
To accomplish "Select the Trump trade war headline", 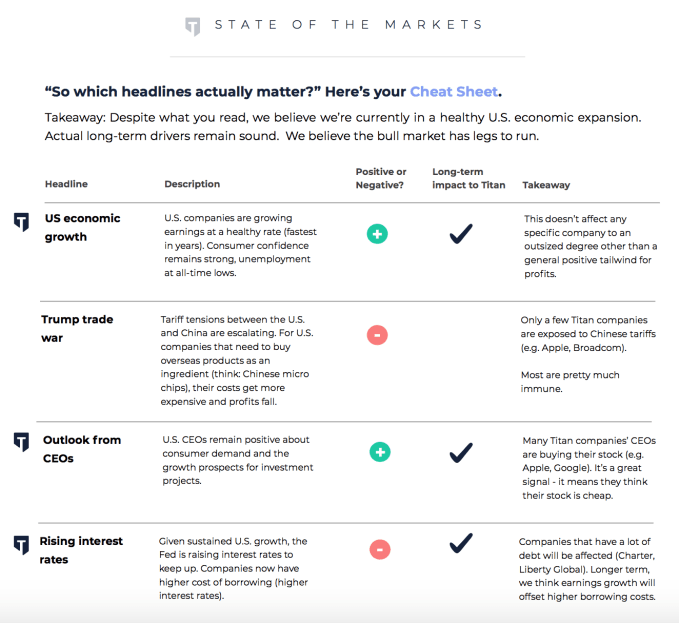I will coord(76,329).
